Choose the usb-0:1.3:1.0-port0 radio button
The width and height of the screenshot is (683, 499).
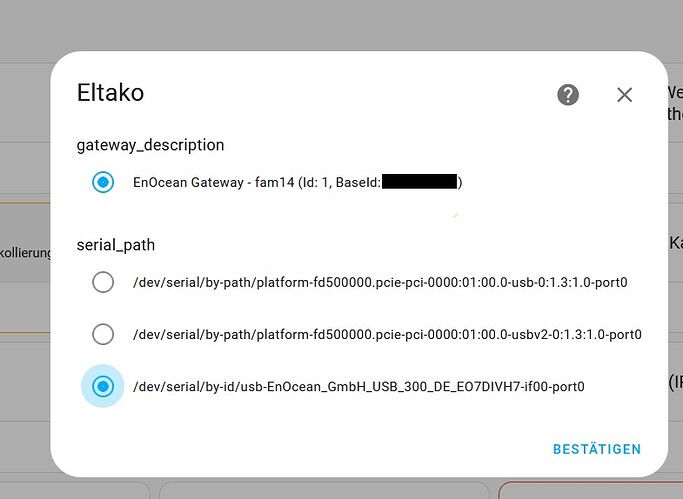103,282
